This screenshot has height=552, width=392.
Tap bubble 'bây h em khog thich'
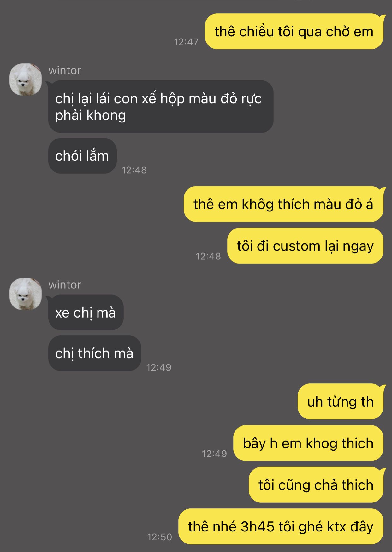pos(308,443)
